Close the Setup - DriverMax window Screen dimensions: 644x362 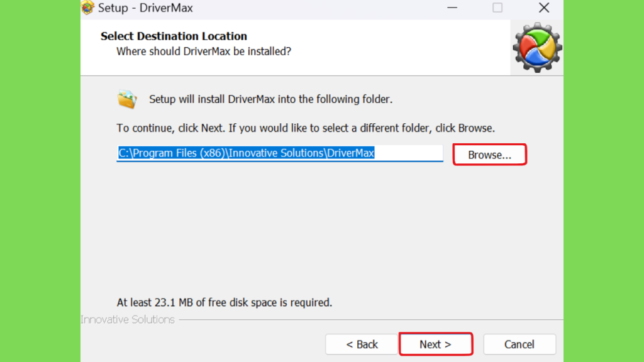click(544, 8)
